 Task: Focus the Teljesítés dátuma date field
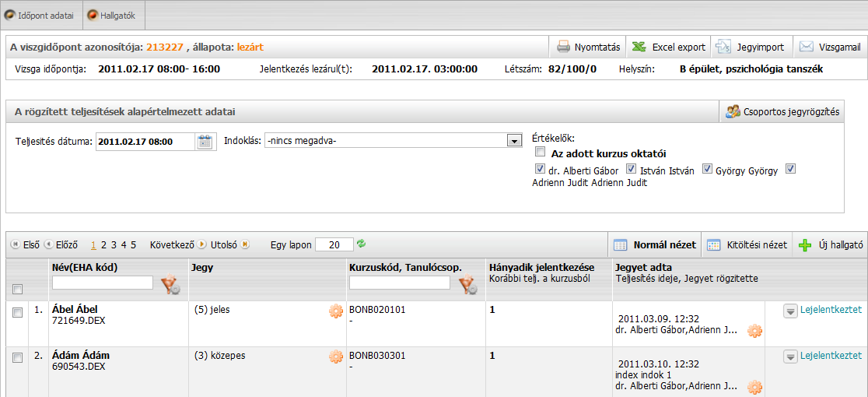[145, 142]
